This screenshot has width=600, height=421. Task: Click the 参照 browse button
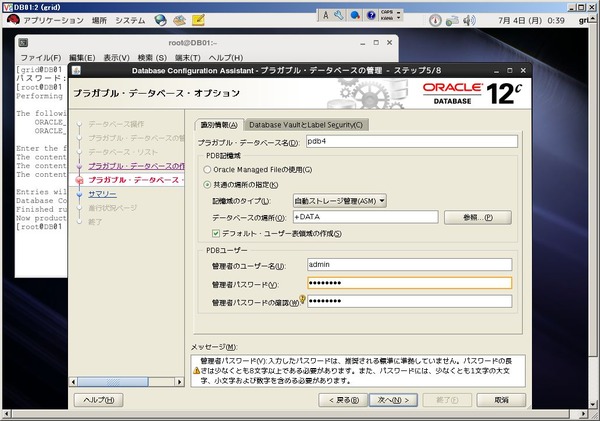[x=478, y=217]
